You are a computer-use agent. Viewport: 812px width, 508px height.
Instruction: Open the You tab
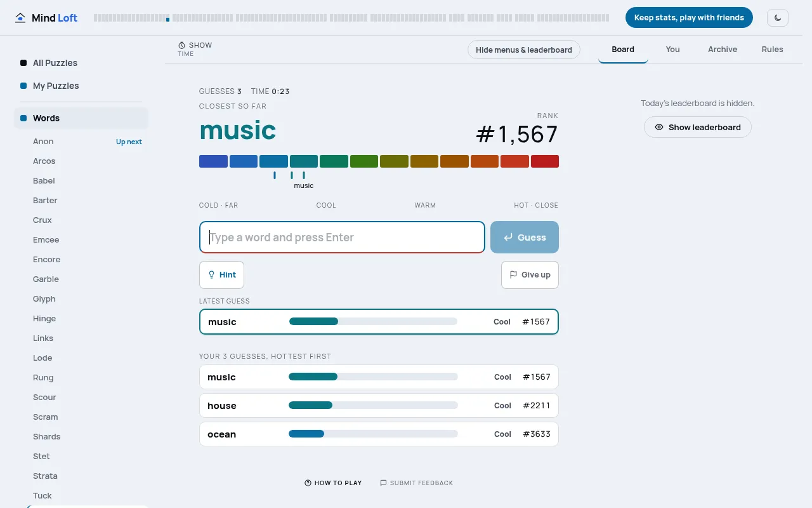coord(673,50)
